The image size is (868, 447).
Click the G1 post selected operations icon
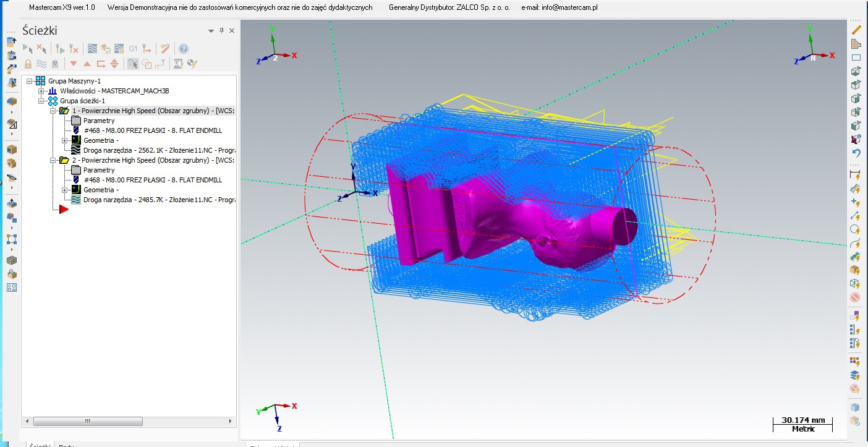[133, 48]
